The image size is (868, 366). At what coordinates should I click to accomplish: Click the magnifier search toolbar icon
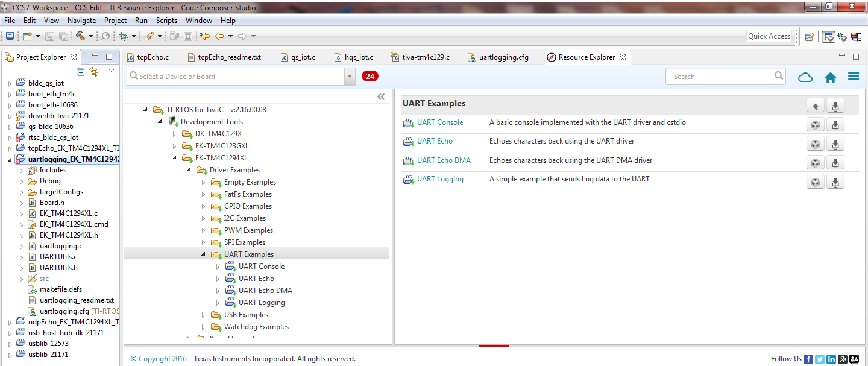[105, 36]
